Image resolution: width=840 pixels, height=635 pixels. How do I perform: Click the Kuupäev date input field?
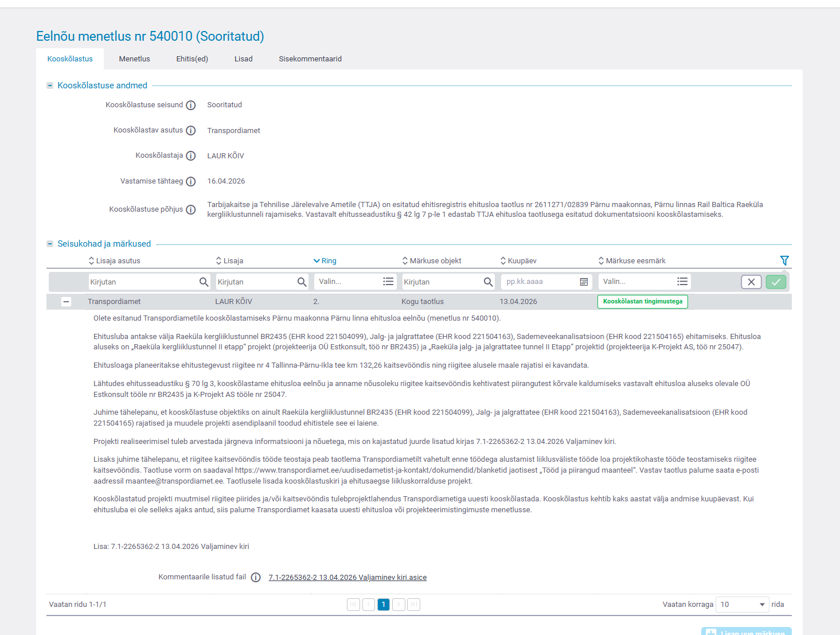click(x=539, y=282)
